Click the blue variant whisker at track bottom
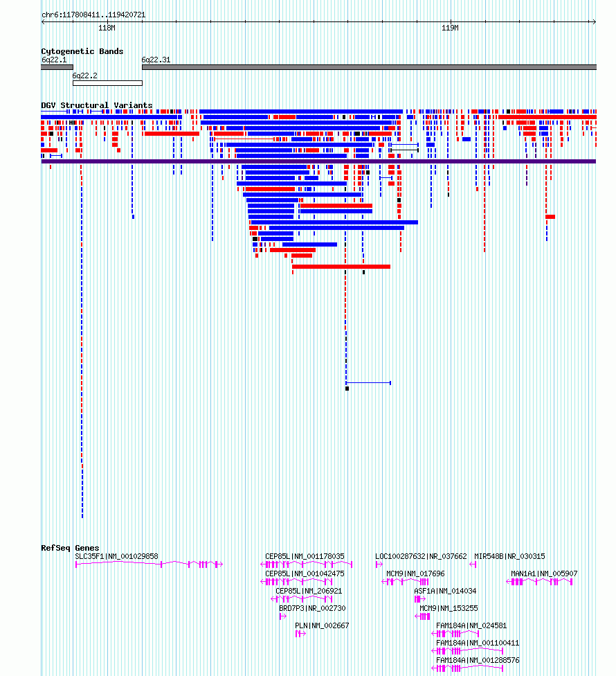 point(368,383)
